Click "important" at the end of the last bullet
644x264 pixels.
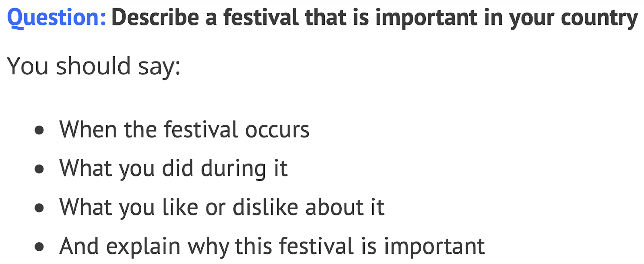tap(434, 247)
